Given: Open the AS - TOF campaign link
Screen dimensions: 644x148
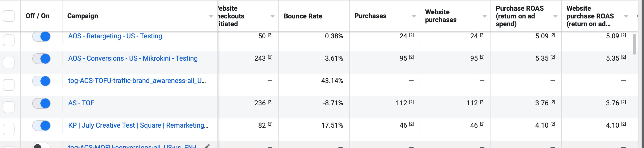Looking at the screenshot, I should tap(81, 103).
